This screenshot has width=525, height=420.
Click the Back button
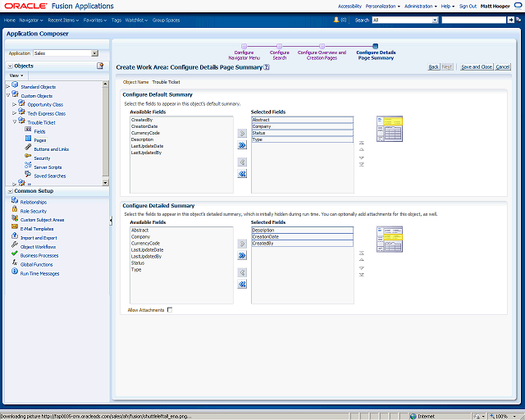[x=434, y=67]
